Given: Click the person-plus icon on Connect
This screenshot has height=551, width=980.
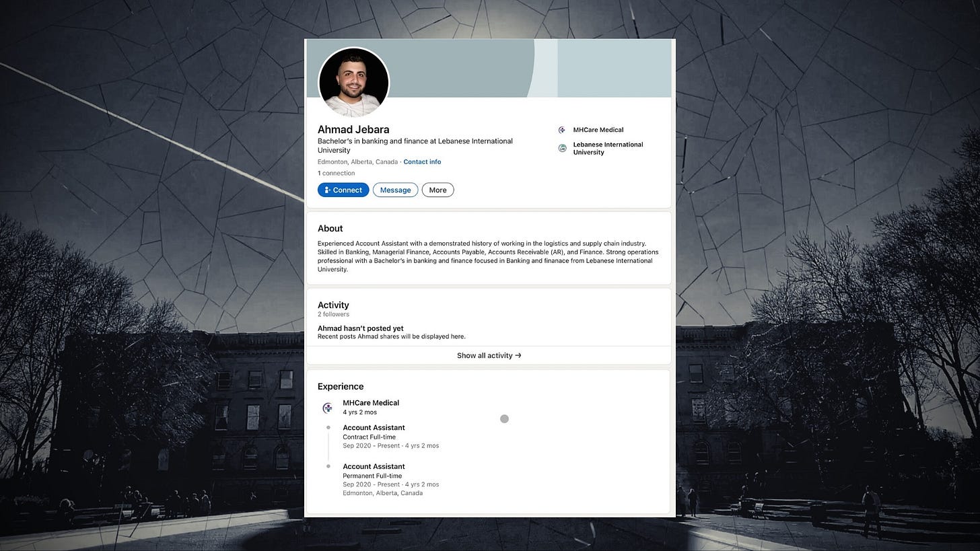Looking at the screenshot, I should tap(327, 190).
